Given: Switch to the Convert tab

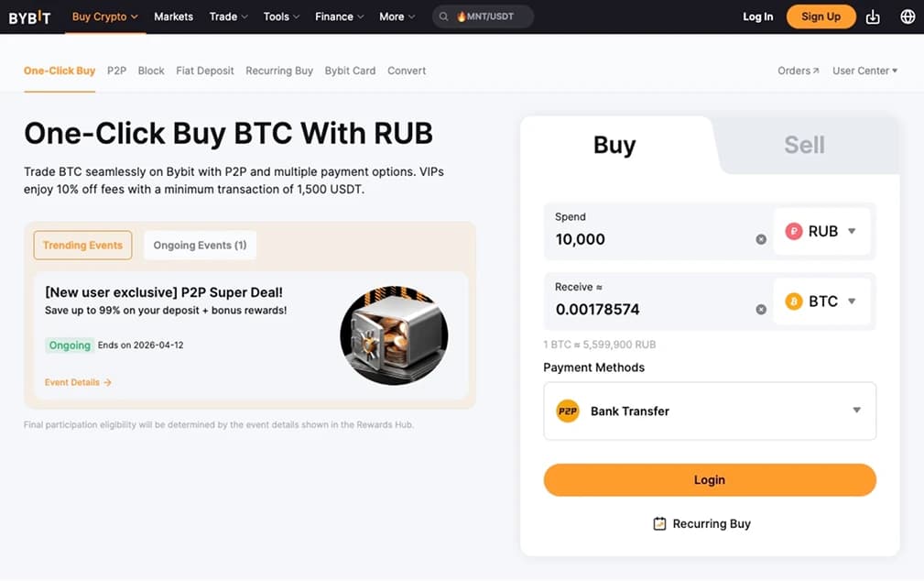Looking at the screenshot, I should tap(407, 70).
